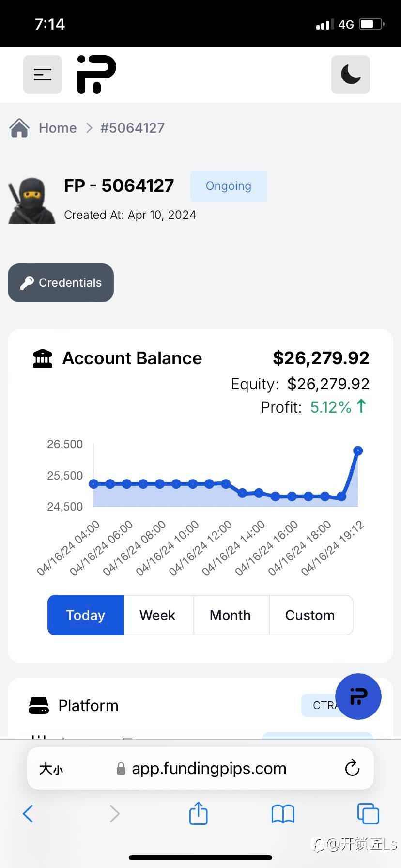Image resolution: width=401 pixels, height=868 pixels.
Task: Click the ninja avatar image
Action: [31, 201]
